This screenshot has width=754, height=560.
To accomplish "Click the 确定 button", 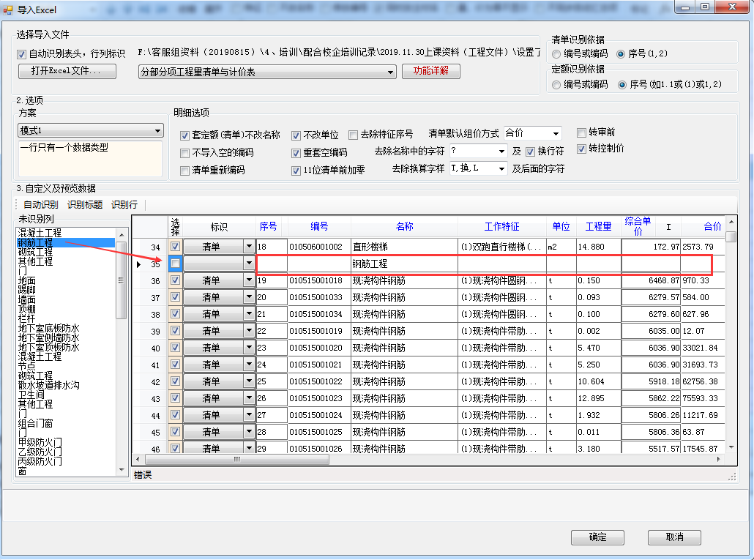I will click(597, 537).
